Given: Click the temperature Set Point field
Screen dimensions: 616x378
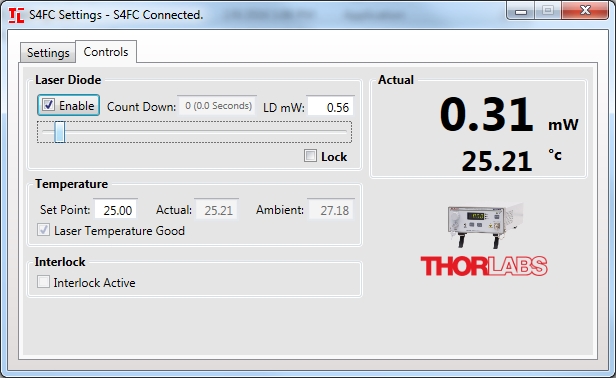Looking at the screenshot, I should tap(116, 210).
